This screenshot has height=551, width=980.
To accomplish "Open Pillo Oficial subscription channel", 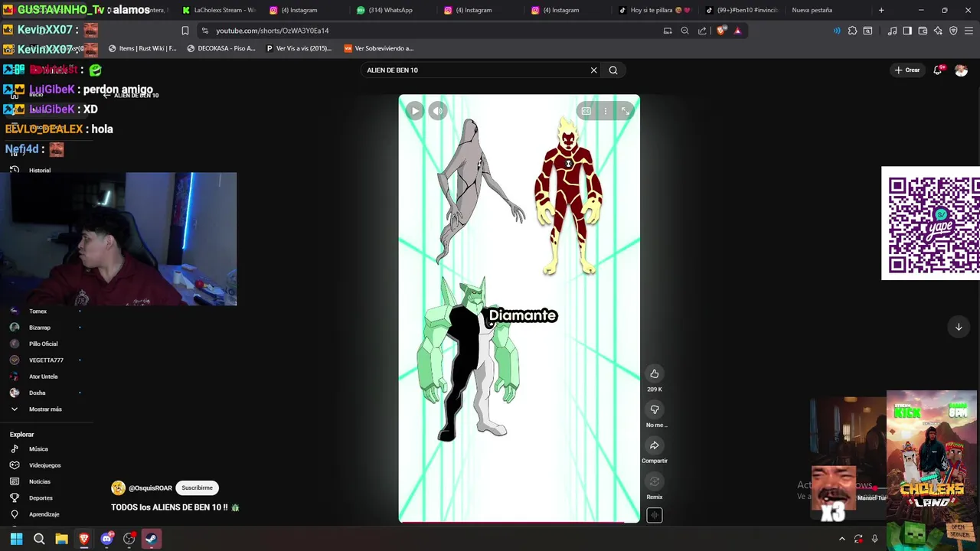I will (43, 344).
